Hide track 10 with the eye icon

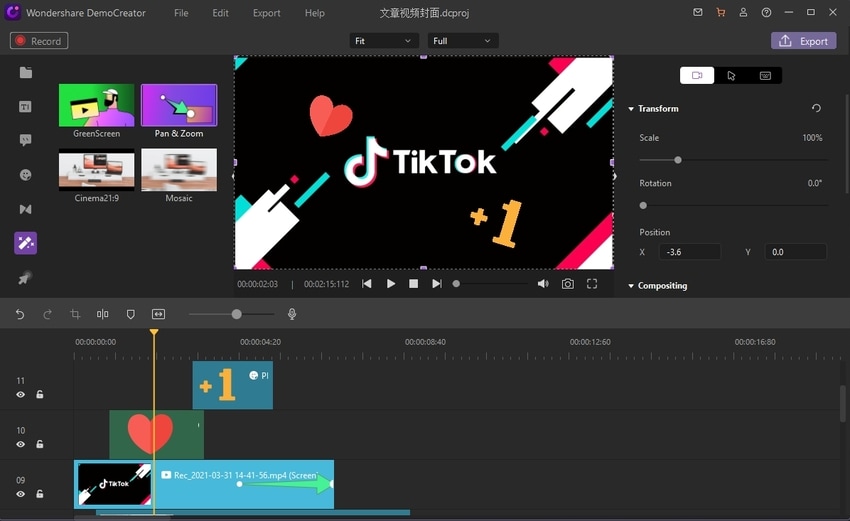(21, 445)
